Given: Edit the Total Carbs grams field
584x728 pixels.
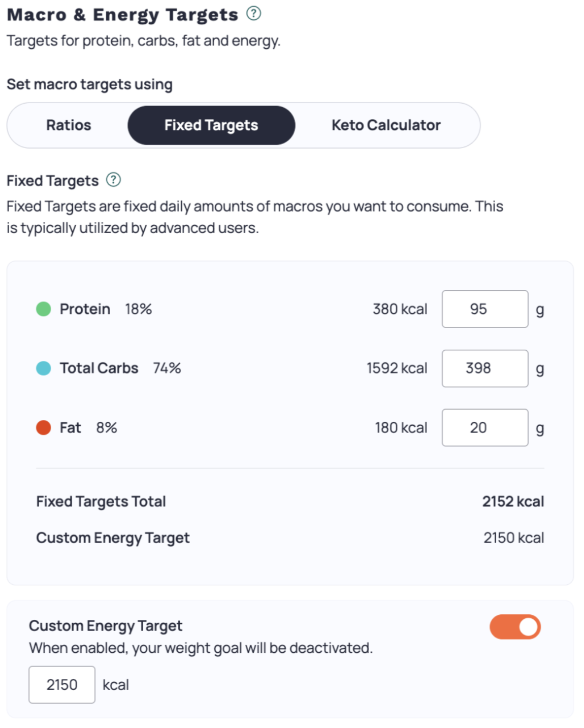Looking at the screenshot, I should click(485, 368).
